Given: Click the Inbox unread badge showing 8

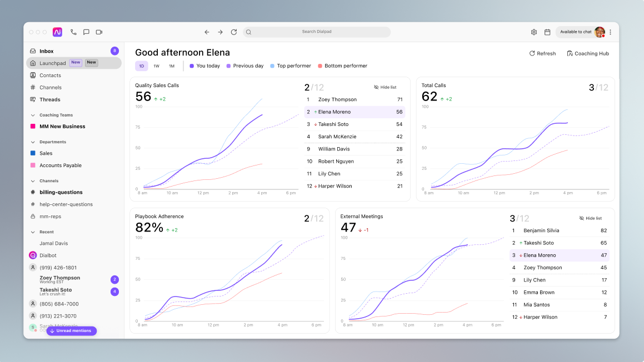Looking at the screenshot, I should click(114, 51).
